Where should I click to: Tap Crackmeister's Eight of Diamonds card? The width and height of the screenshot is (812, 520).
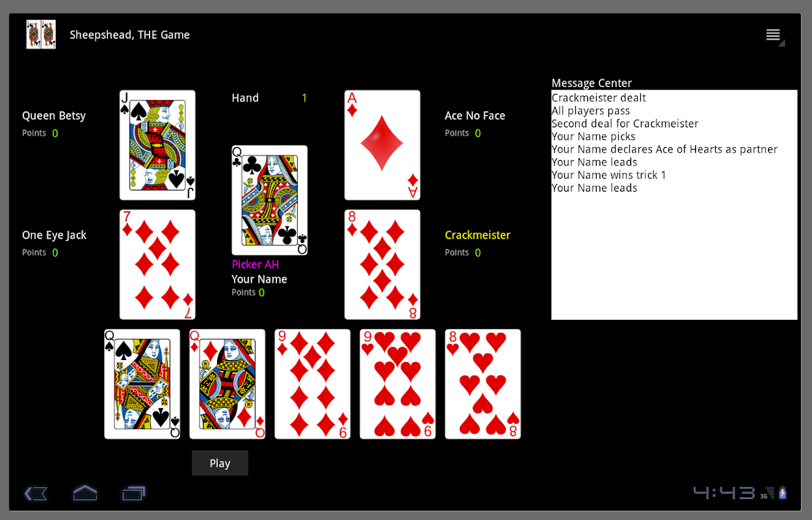(x=382, y=265)
